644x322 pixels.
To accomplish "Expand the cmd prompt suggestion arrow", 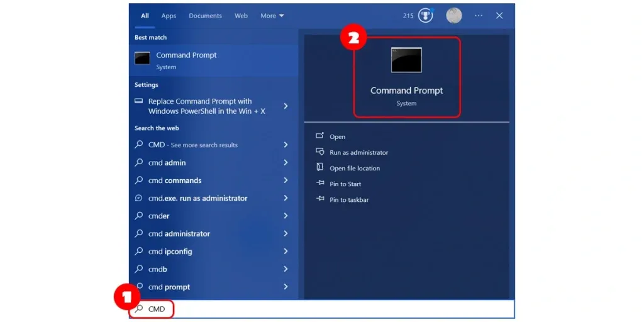I will 286,287.
